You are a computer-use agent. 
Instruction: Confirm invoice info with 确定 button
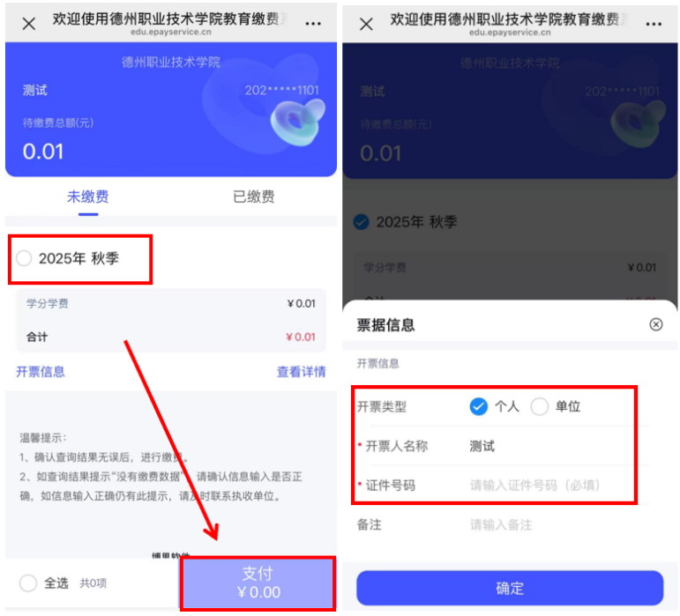pyautogui.click(x=510, y=589)
